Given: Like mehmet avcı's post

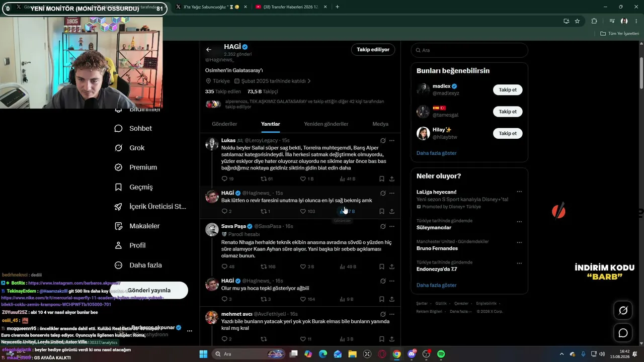Looking at the screenshot, I should tap(303, 339).
